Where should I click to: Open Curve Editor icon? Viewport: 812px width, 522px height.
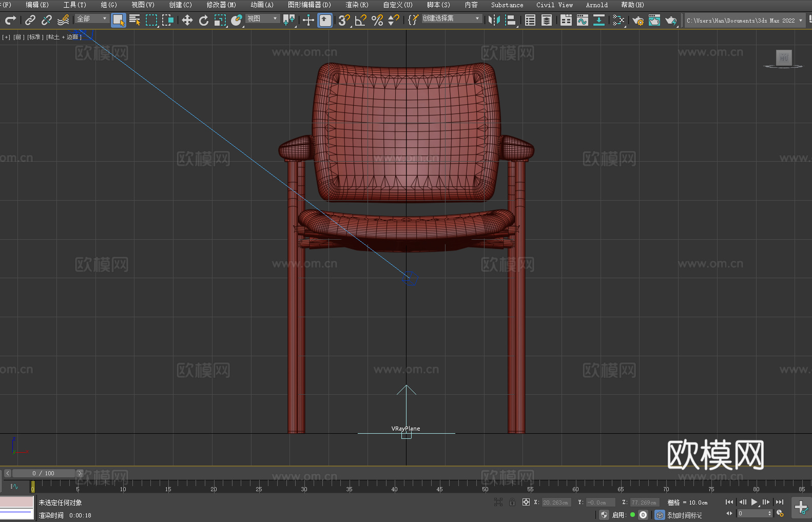[x=583, y=20]
